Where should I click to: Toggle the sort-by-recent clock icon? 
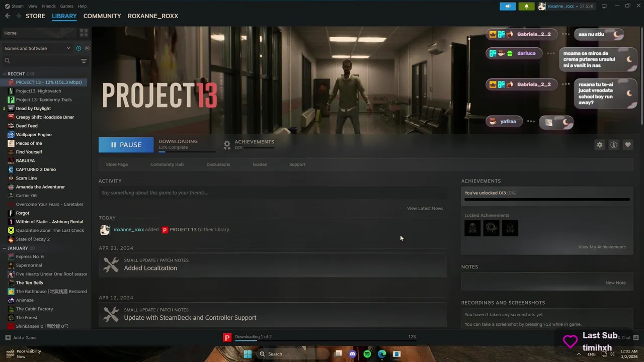78,48
